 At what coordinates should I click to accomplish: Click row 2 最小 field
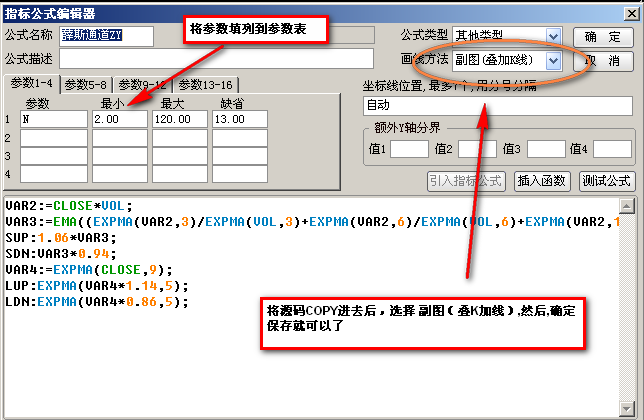pos(120,138)
